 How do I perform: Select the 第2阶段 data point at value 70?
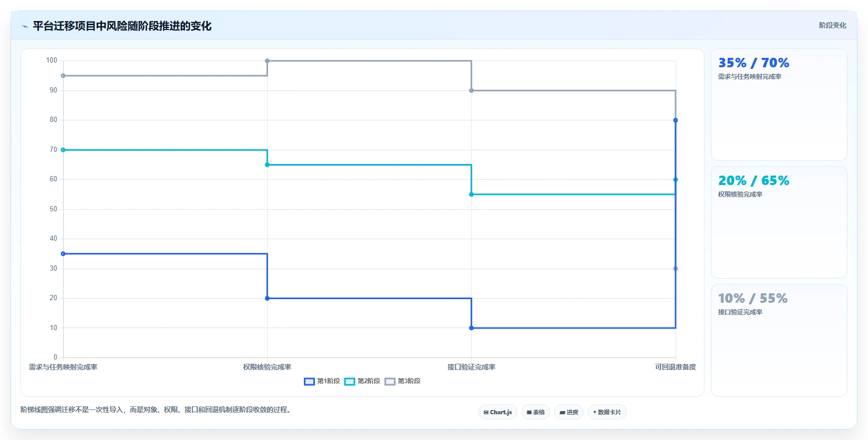coord(63,150)
